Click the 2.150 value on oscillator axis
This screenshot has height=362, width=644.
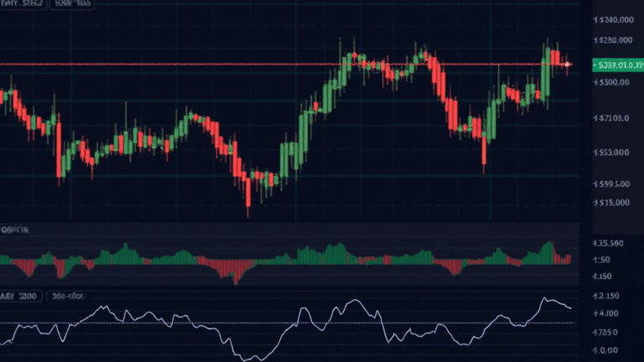[605, 296]
